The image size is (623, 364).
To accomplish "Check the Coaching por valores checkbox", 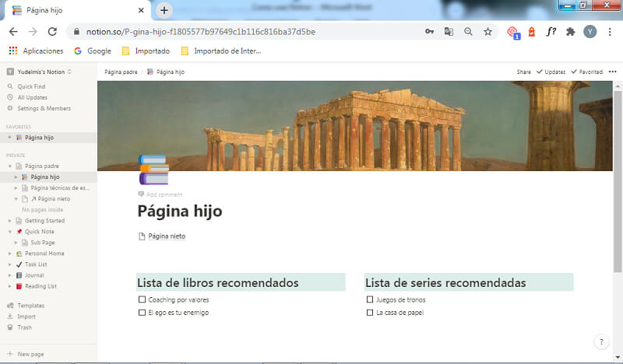I will [x=142, y=299].
